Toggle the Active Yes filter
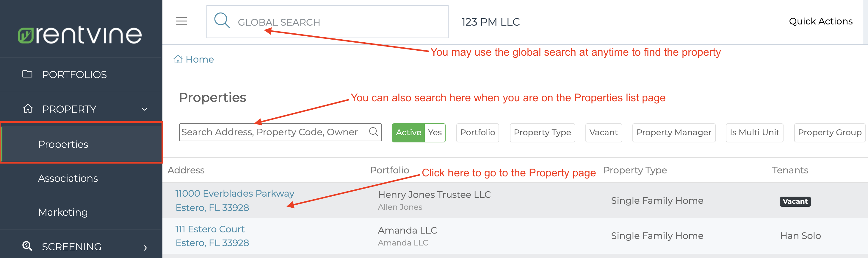868x258 pixels. [x=419, y=133]
